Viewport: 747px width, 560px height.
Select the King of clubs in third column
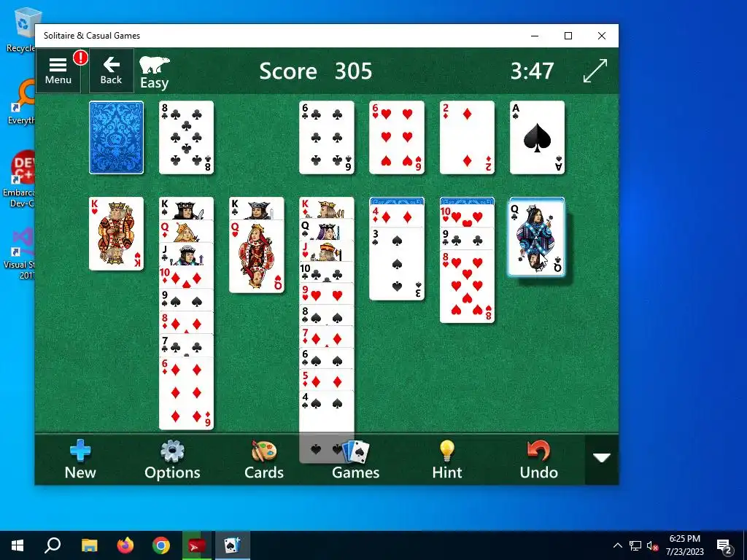coord(257,209)
